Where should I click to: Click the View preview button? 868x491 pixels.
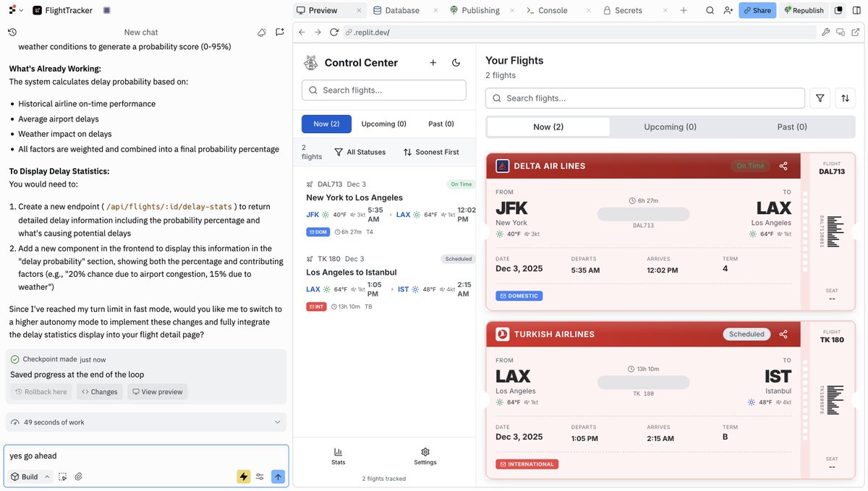[158, 392]
